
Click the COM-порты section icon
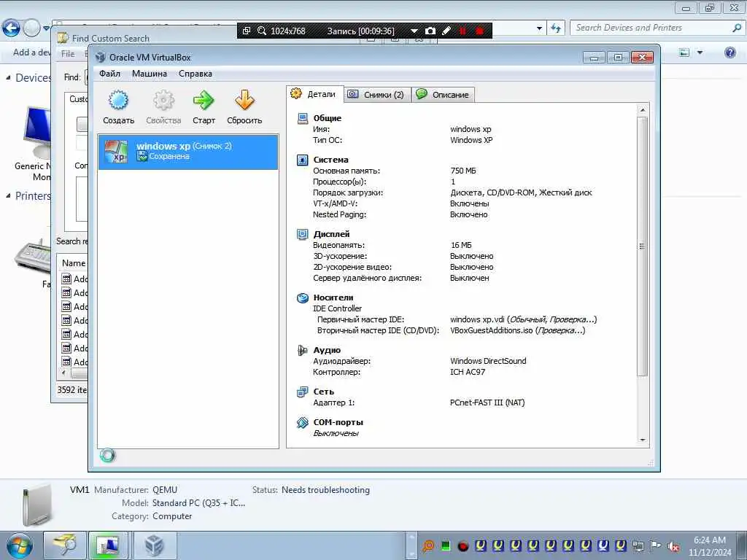point(303,422)
